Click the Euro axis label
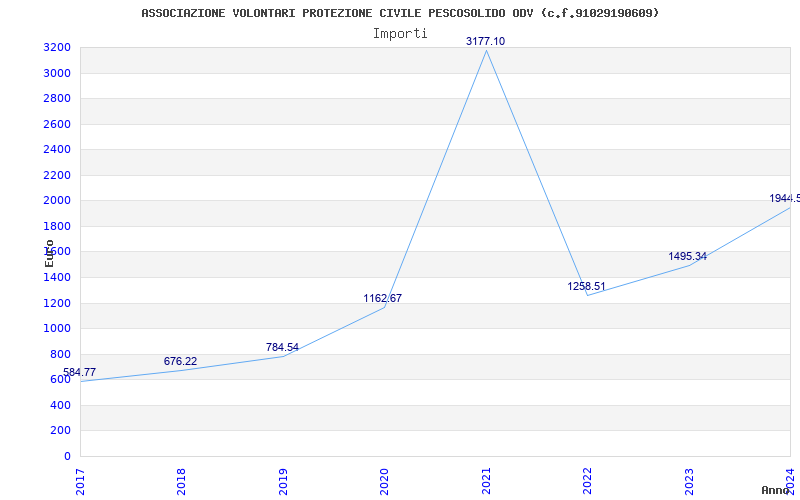This screenshot has height=500, width=800. coord(49,253)
